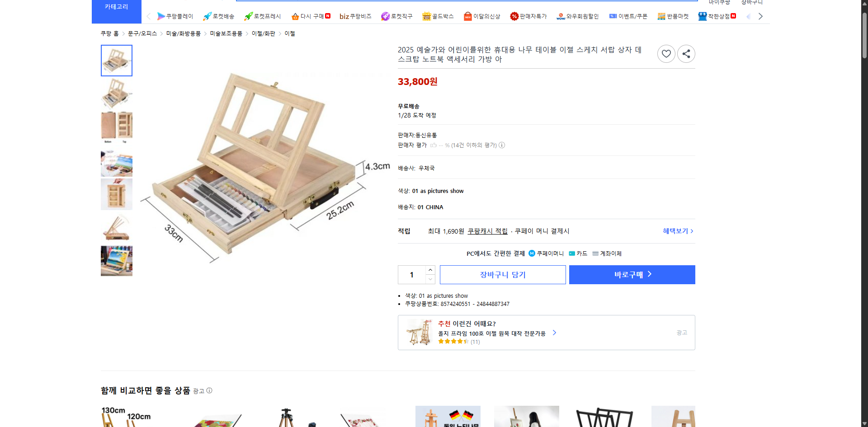The width and height of the screenshot is (868, 427).
Task: Click the blue 바로구매 purchase button
Action: click(x=632, y=274)
